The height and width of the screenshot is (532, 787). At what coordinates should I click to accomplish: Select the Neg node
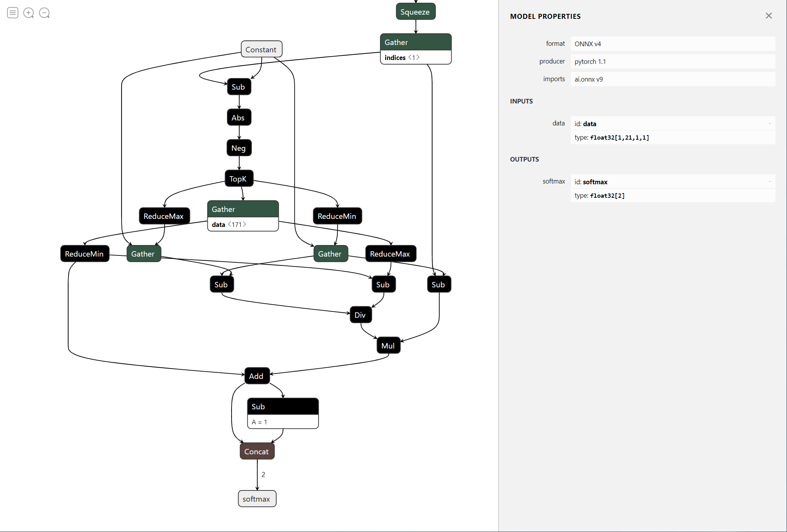[239, 148]
